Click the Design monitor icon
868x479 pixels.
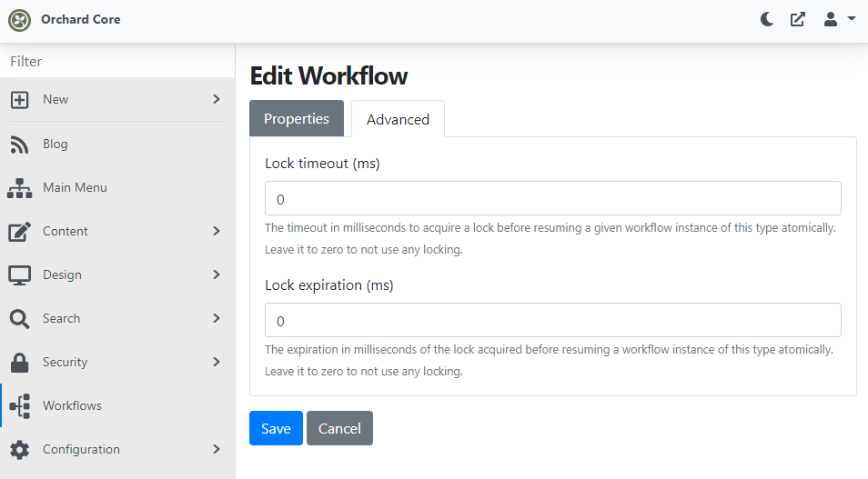[x=19, y=274]
